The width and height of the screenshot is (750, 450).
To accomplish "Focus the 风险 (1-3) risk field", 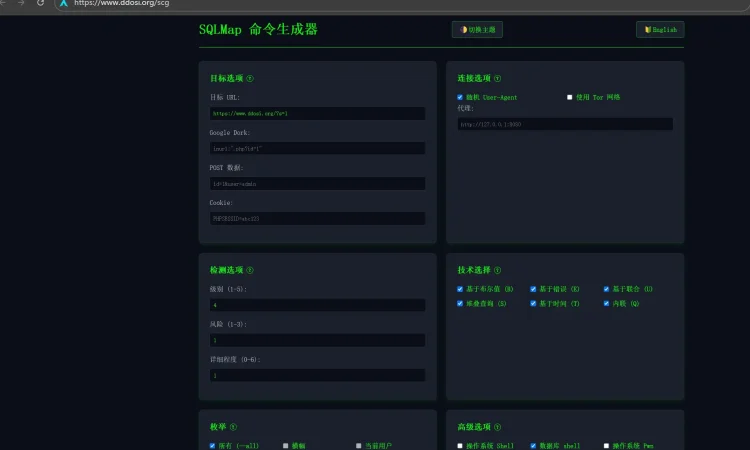I will pos(318,340).
